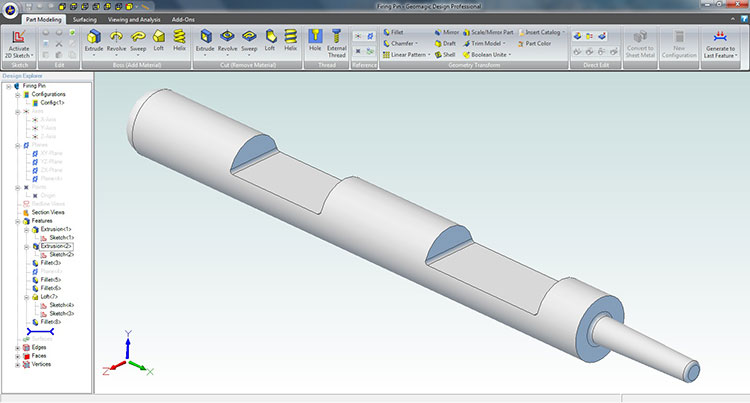Select the Boss Revolve tool
Image resolution: width=750 pixels, height=403 pixels.
coord(117,43)
